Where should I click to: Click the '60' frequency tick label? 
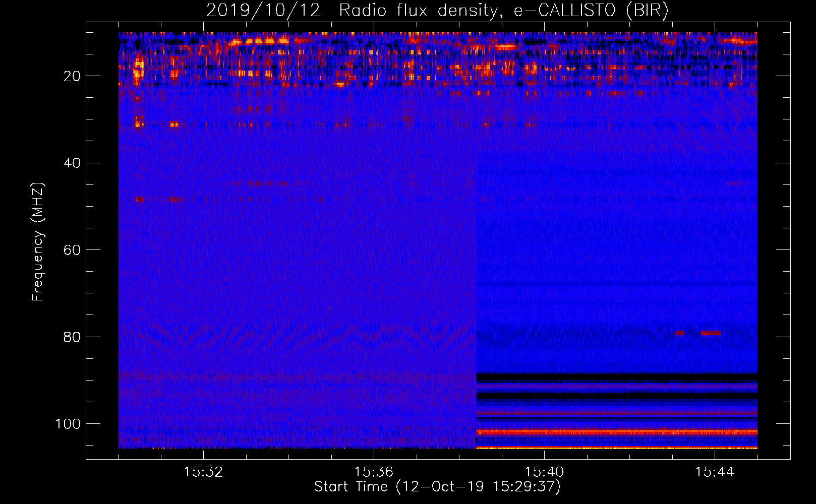(x=73, y=250)
